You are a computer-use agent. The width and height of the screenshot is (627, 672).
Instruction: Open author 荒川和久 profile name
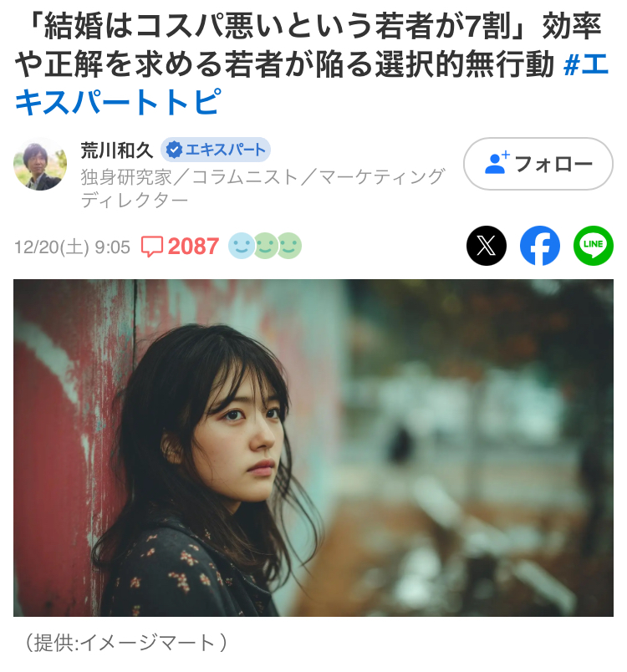[117, 150]
